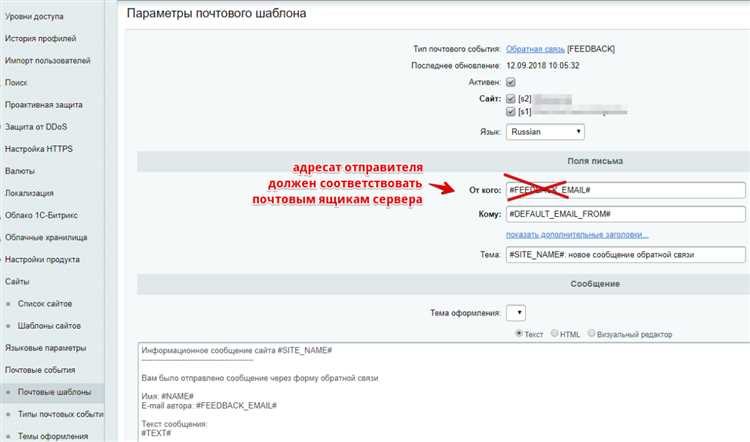Click the Сообщение section header
Viewport: 750px width, 442px height.
pos(595,284)
